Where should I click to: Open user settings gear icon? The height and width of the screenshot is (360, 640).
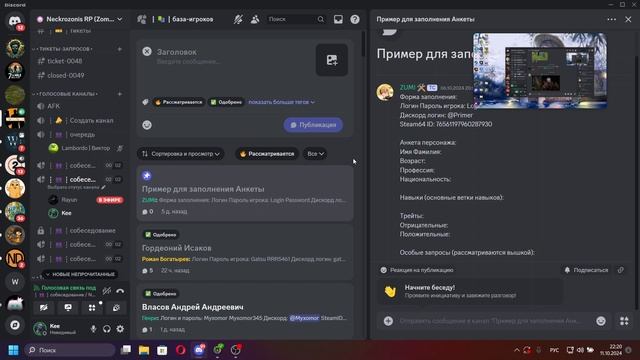(120, 329)
